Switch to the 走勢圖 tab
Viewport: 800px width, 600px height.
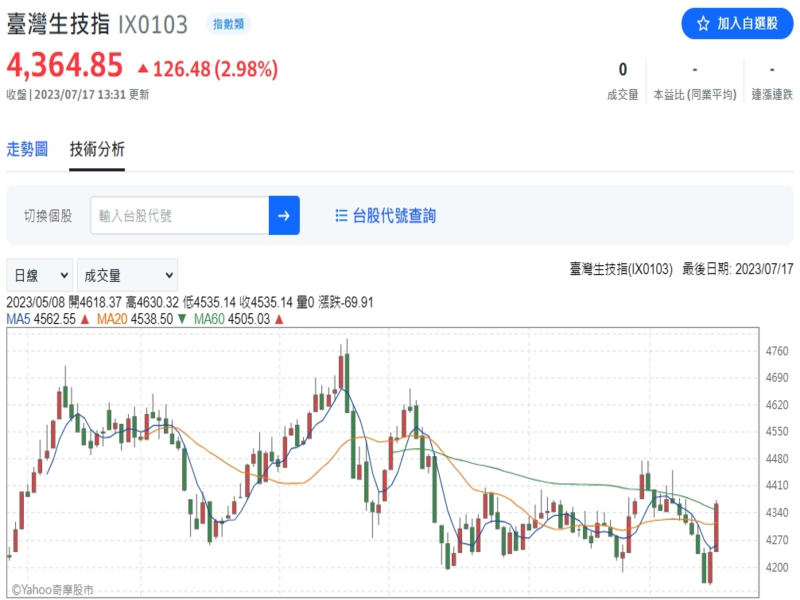(x=27, y=149)
